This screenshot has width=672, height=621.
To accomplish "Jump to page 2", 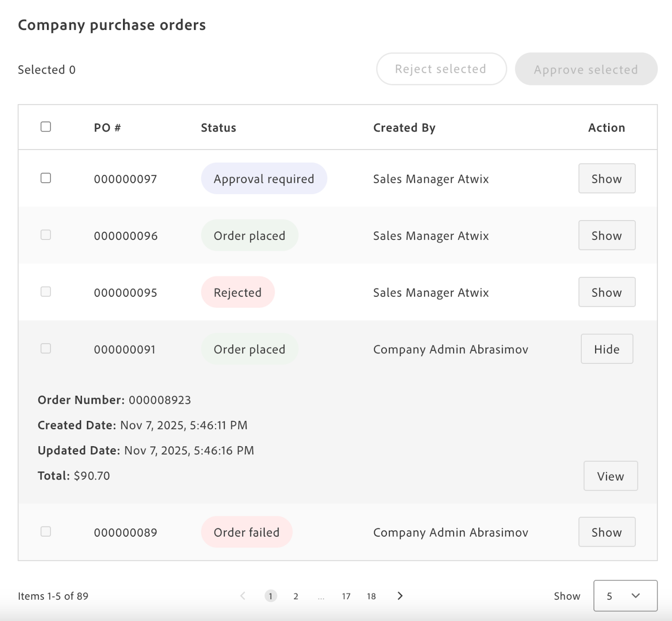I will click(x=295, y=596).
